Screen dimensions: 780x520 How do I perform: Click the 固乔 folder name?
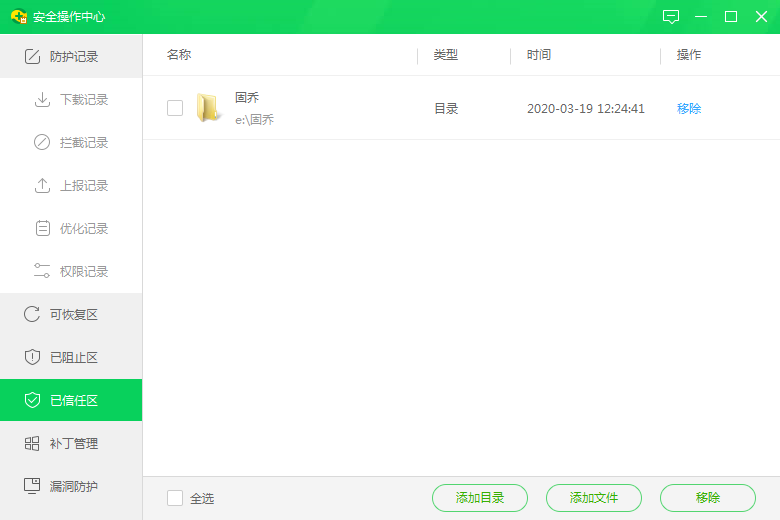click(x=247, y=98)
